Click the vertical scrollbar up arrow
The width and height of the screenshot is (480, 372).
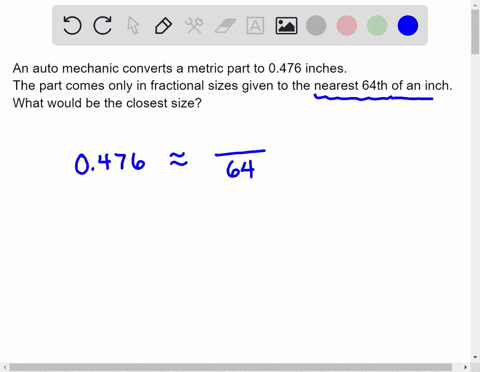(x=475, y=4)
